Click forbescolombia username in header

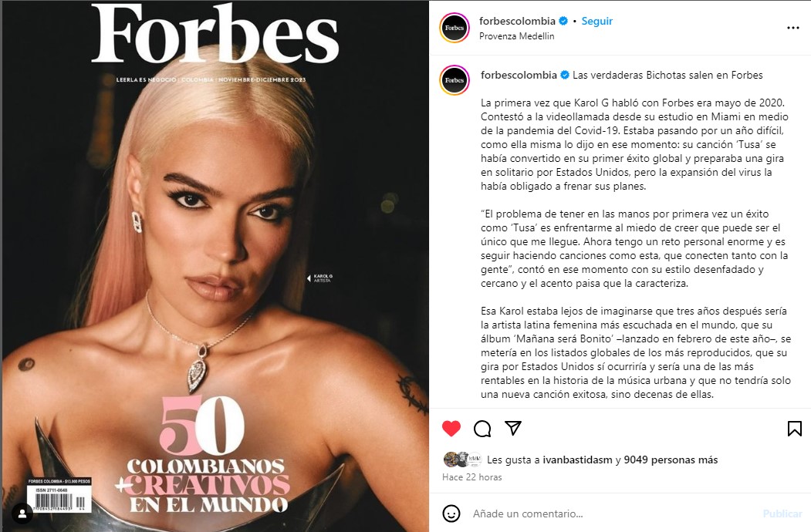[x=517, y=21]
